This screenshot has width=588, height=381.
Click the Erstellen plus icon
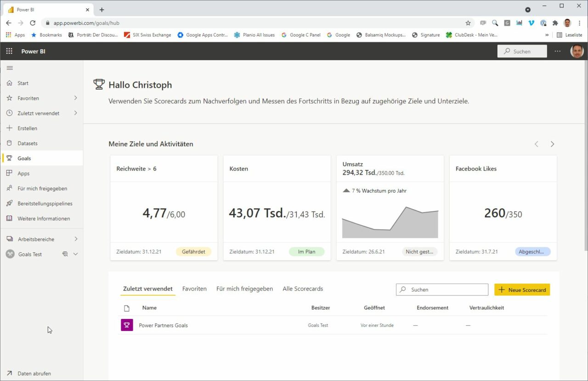pos(9,128)
